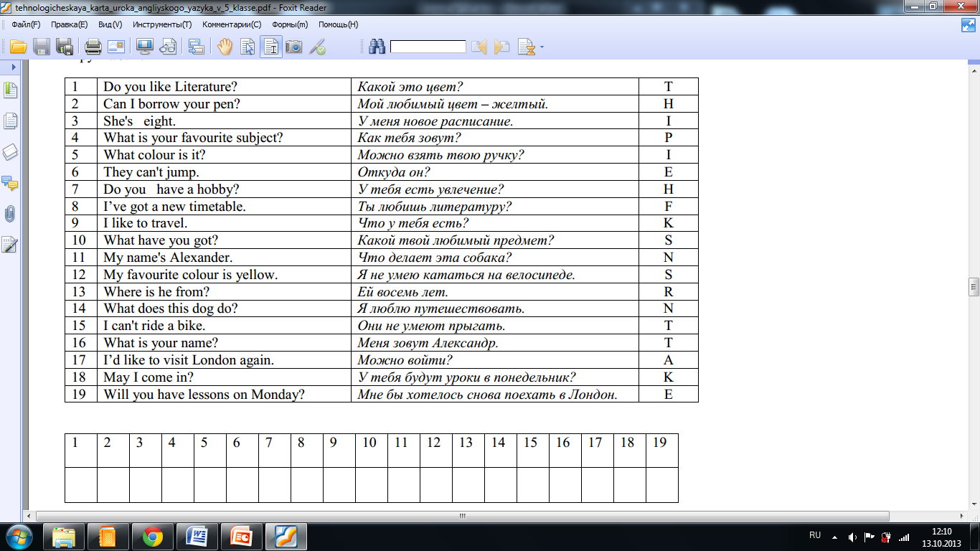Open the Файл menu
980x551 pixels.
click(26, 24)
